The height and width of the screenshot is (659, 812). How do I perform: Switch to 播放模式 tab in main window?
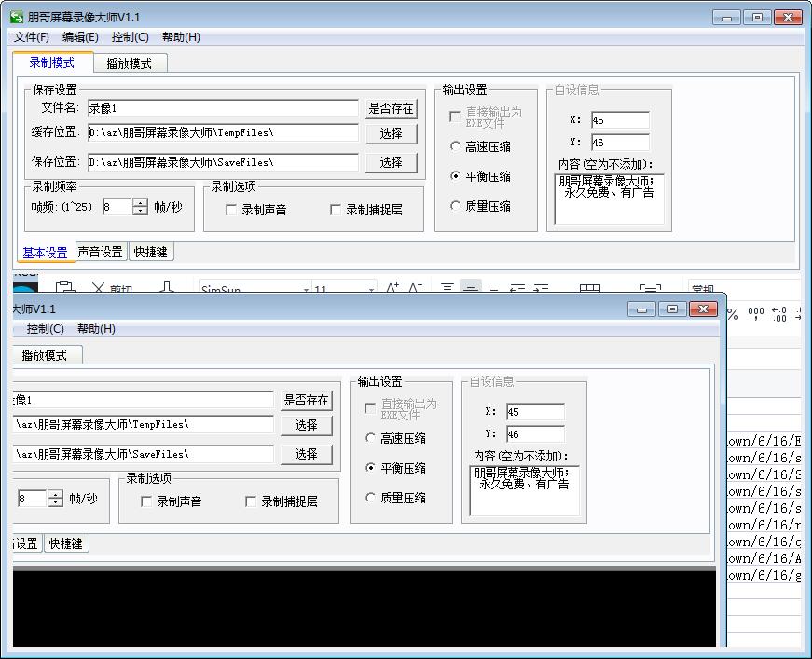(x=130, y=63)
